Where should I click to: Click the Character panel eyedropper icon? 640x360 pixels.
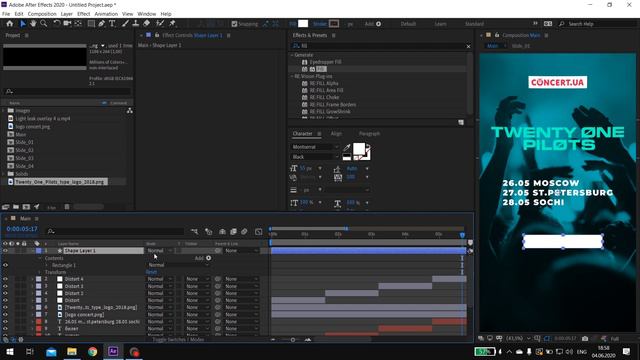pos(347,147)
